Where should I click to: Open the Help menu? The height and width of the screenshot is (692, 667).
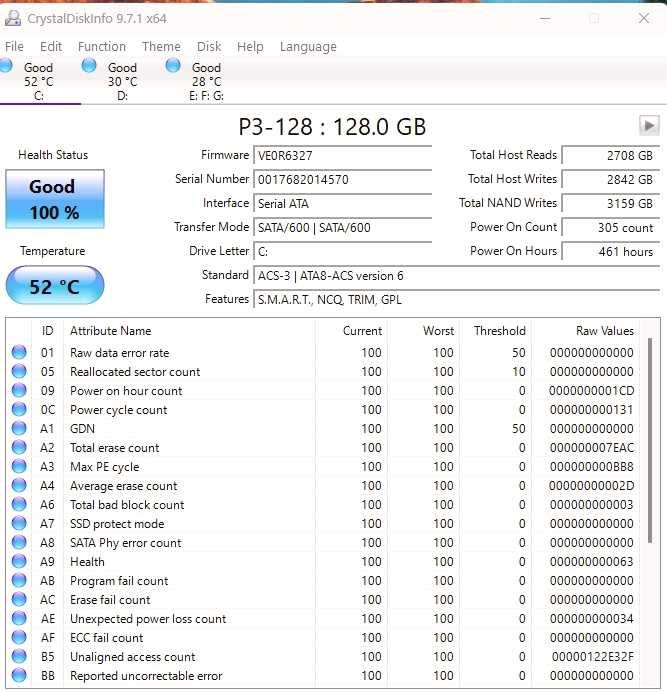(250, 46)
